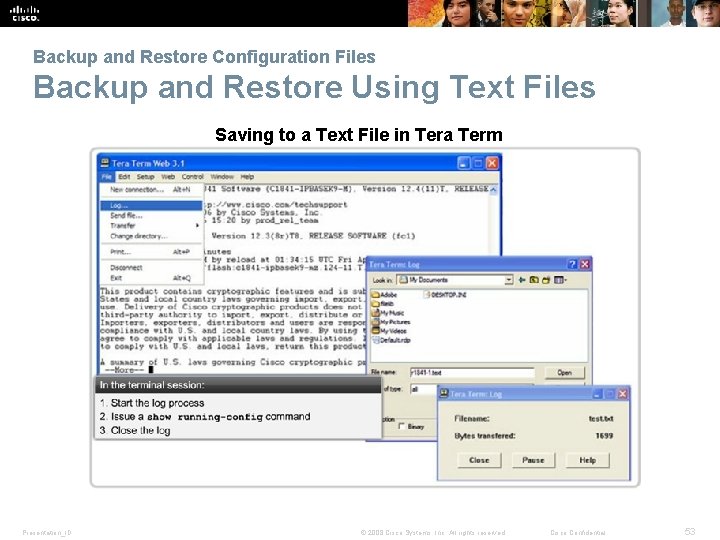Maximize the Tera Term Web 3.1 window
The width and height of the screenshot is (720, 540).
click(x=478, y=163)
